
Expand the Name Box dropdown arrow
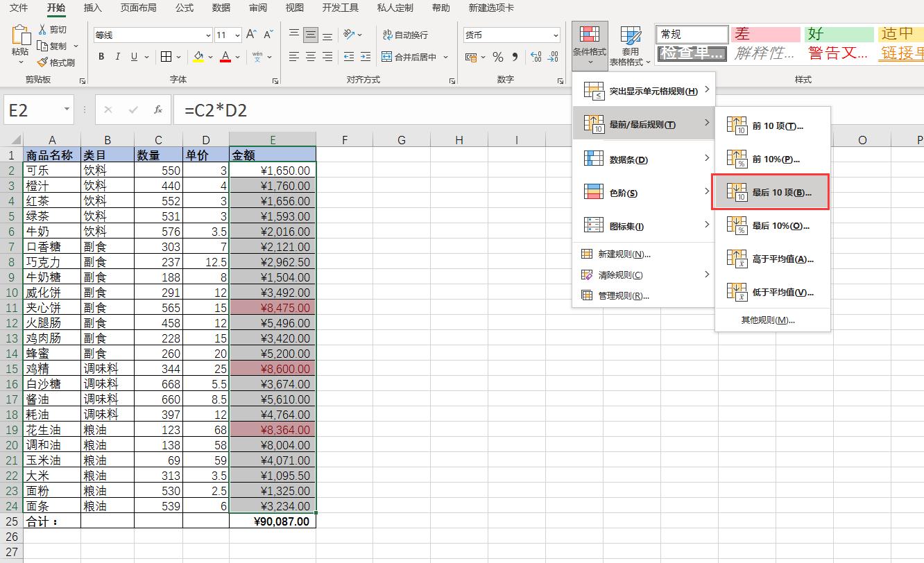pyautogui.click(x=67, y=110)
